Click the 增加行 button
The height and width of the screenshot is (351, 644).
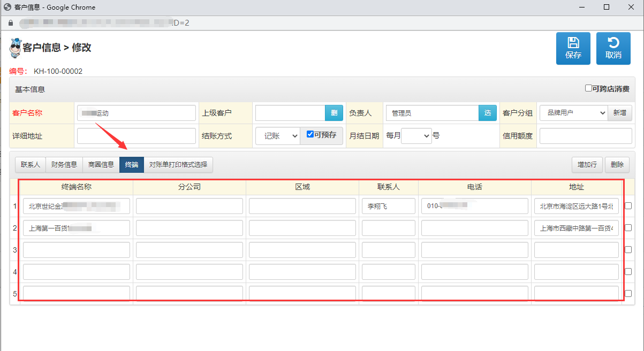[587, 165]
